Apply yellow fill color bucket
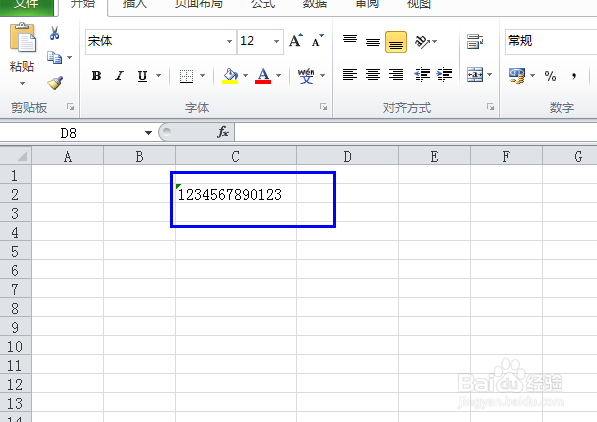The width and height of the screenshot is (597, 422). (230, 76)
